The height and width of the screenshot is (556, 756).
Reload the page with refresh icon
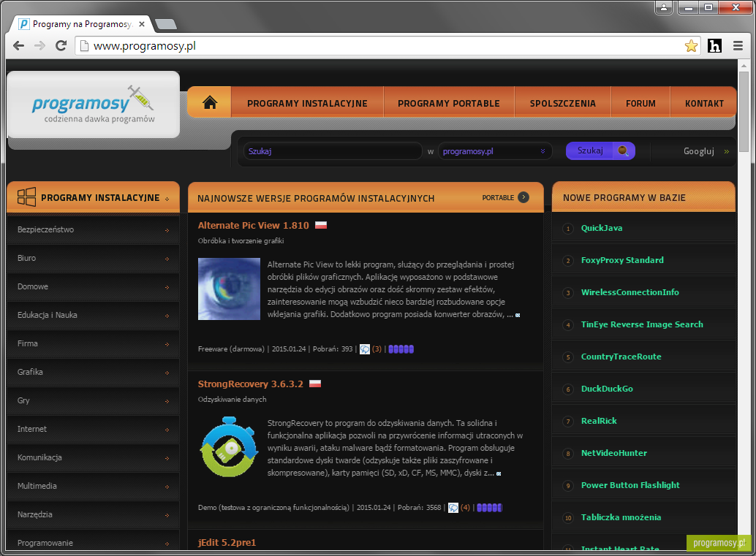point(61,46)
